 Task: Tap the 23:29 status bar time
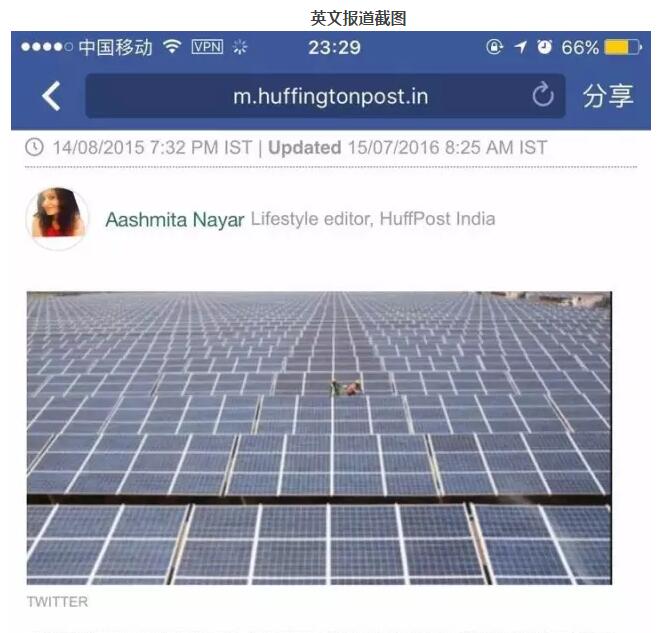pyautogui.click(x=334, y=47)
